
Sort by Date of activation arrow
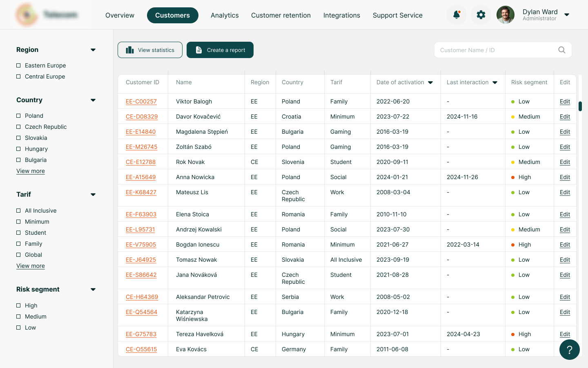pos(430,83)
